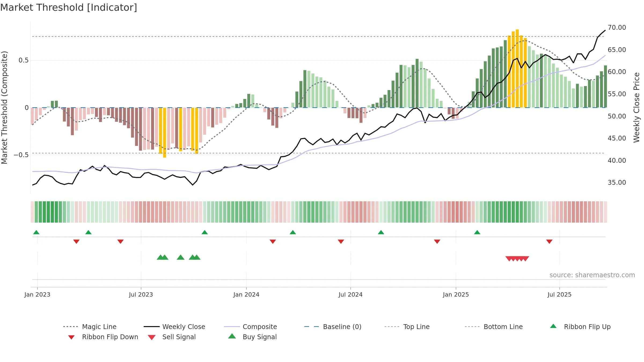Click the isolated buy signal marker near Sep 2023

[181, 257]
